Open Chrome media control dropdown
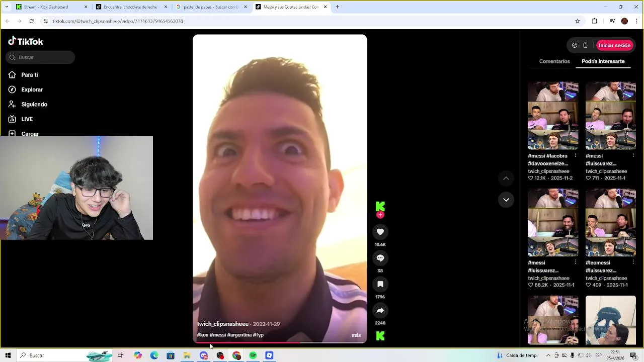The height and width of the screenshot is (362, 644). (x=612, y=21)
